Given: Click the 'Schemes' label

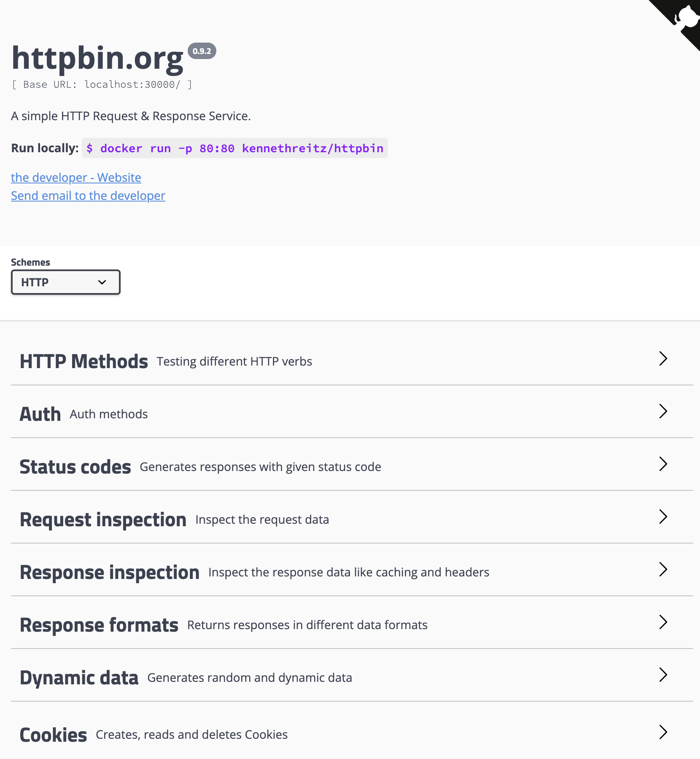Looking at the screenshot, I should (x=30, y=262).
